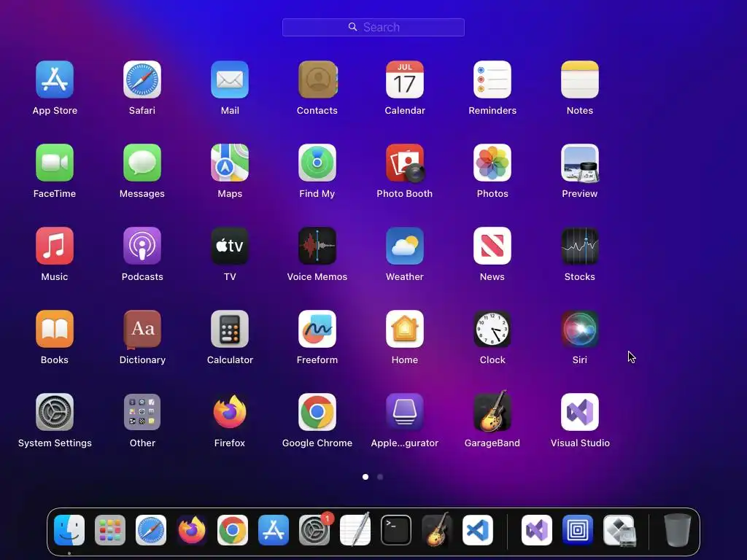Screen dimensions: 747x560
Task: Open the Mail app
Action: click(x=230, y=79)
